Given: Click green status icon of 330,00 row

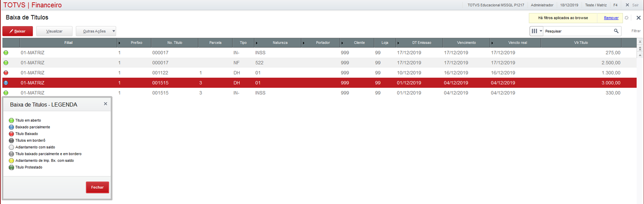Looking at the screenshot, I should point(6,93).
